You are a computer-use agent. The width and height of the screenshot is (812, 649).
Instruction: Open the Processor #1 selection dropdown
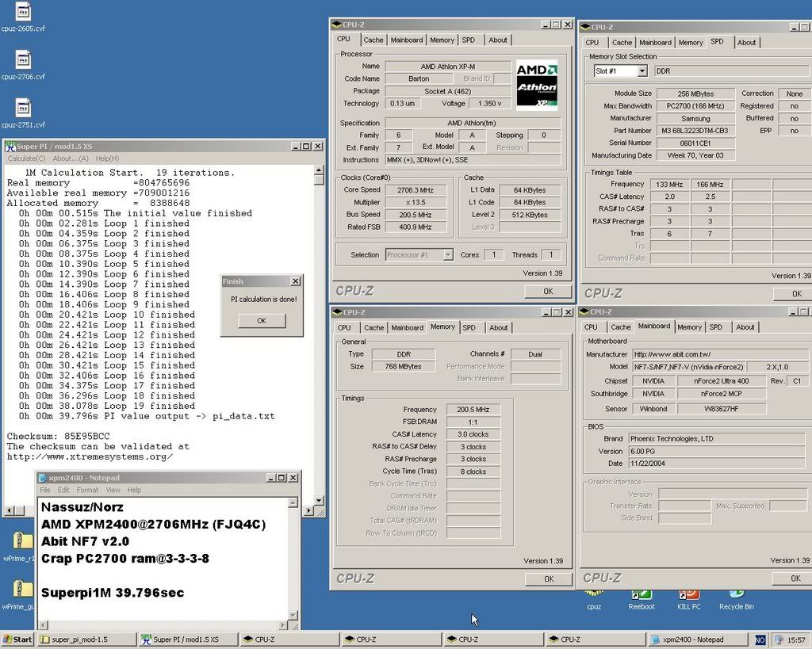(448, 254)
